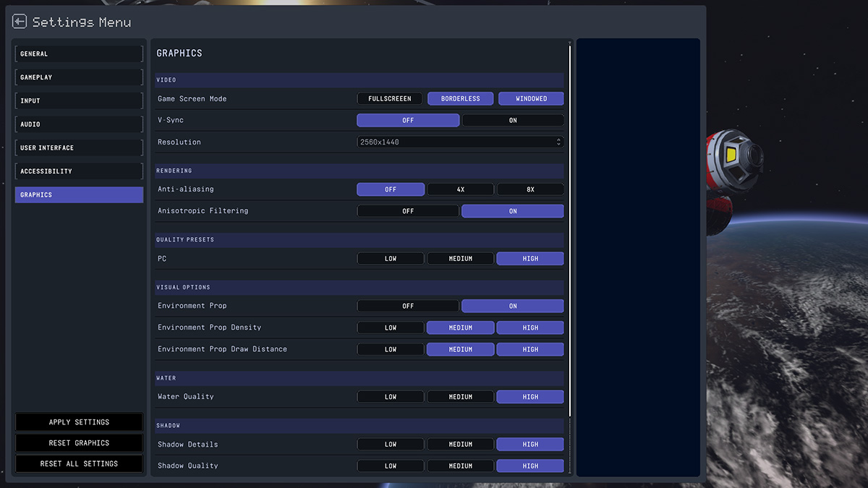Open the General settings tab
The height and width of the screenshot is (488, 868).
click(79, 54)
